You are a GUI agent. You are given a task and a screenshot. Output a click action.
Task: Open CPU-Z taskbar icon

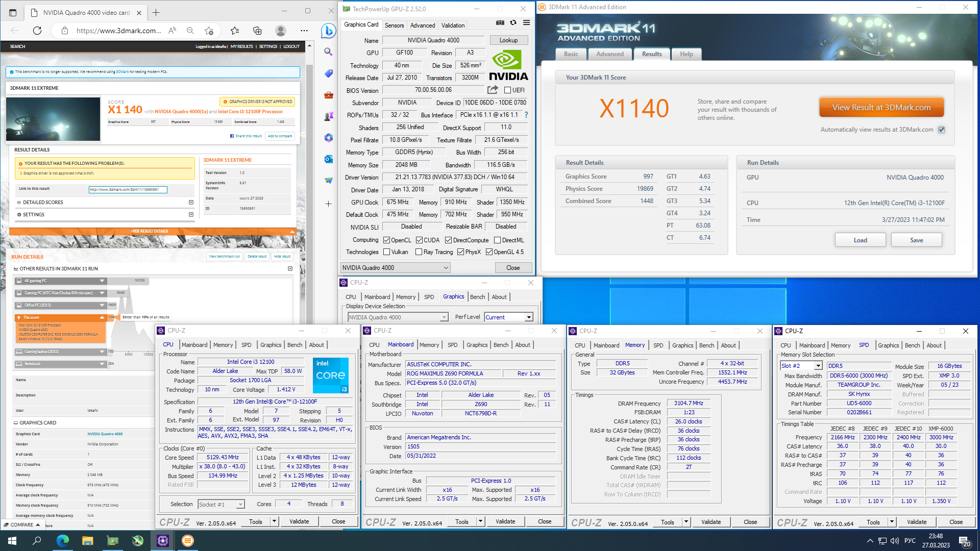(162, 541)
